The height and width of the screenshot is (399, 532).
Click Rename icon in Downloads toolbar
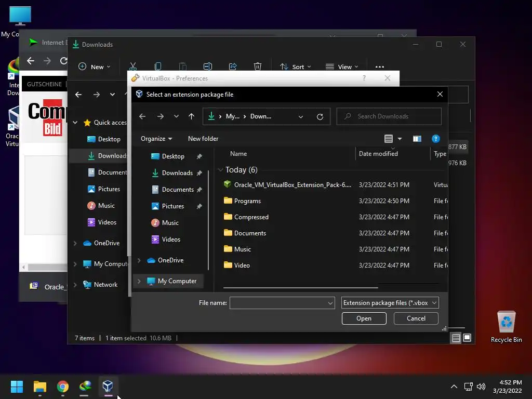[208, 66]
